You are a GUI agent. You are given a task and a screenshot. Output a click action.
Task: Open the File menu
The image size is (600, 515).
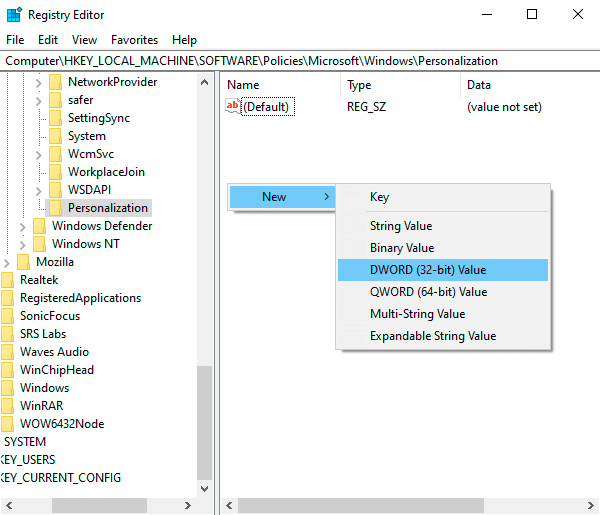[15, 40]
